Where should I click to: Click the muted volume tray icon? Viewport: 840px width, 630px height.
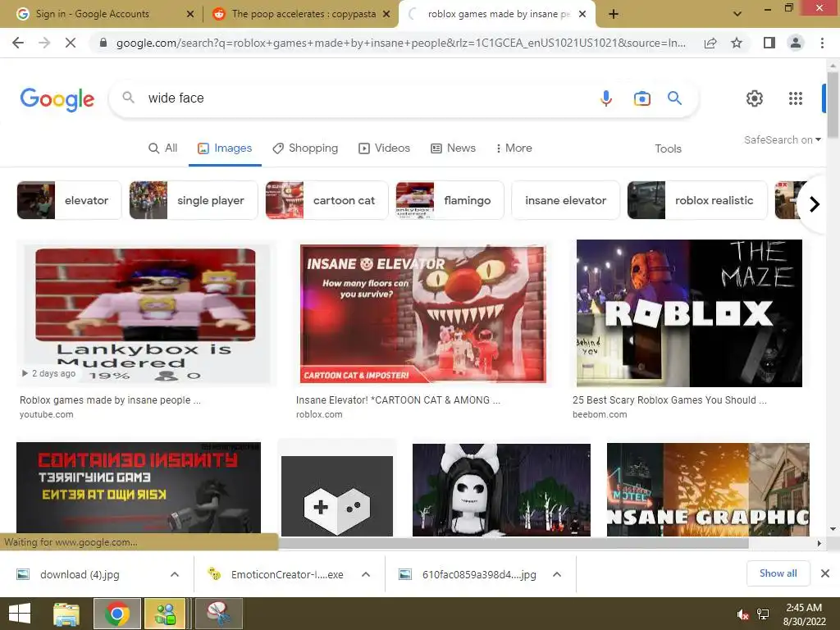[742, 614]
